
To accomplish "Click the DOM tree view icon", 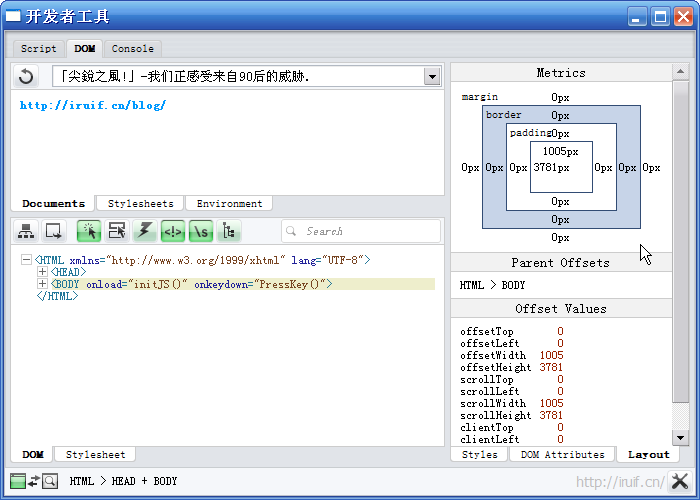I will click(x=26, y=231).
